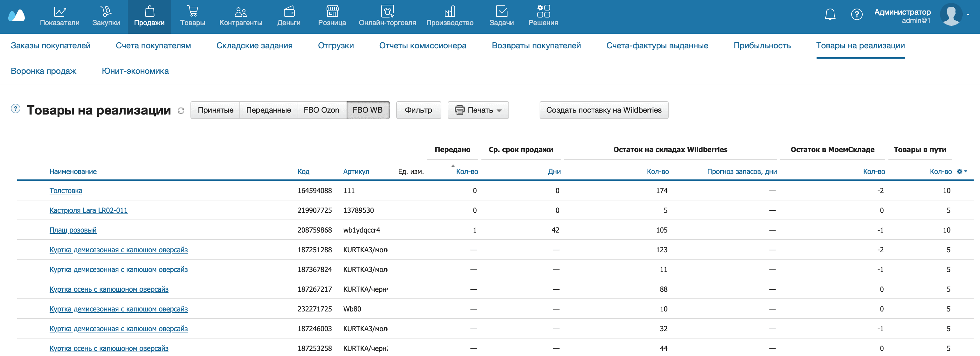Refresh the Товары на реализации list

(x=181, y=111)
